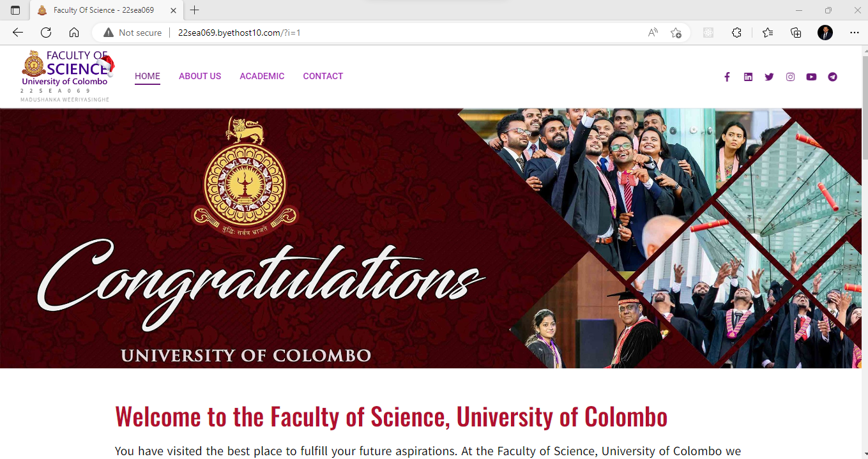
Task: Open the Telegram social icon
Action: [x=832, y=77]
